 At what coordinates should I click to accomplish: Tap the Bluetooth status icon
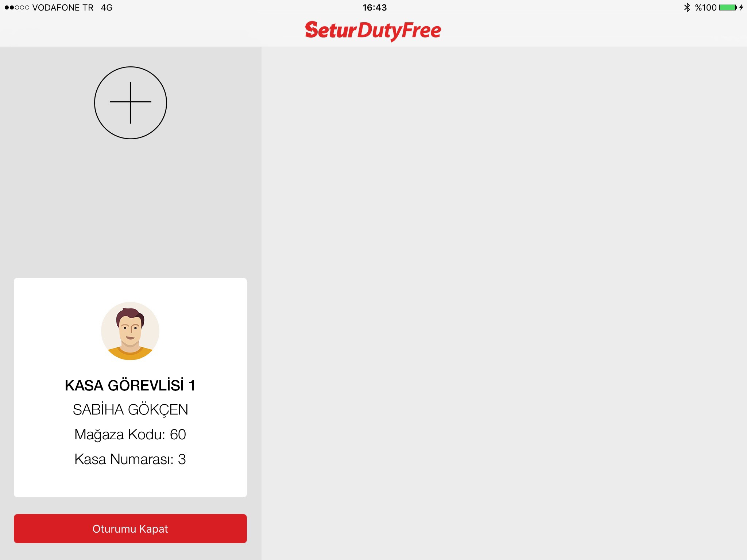tap(687, 7)
